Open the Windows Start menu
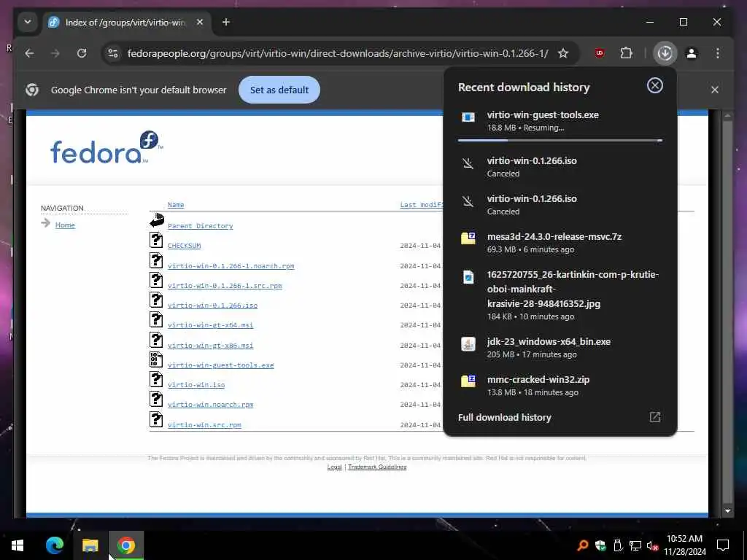Screen dimensions: 747x560 [18, 545]
